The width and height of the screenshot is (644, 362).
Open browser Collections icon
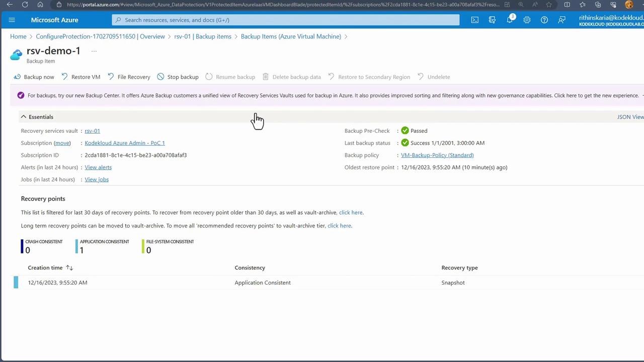point(598,5)
